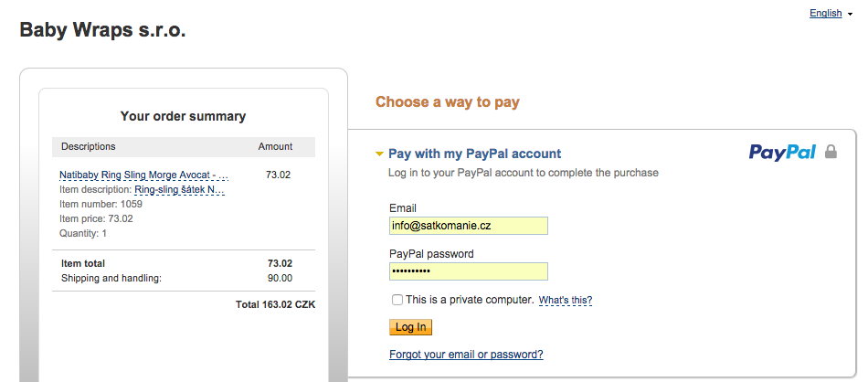Click the gray padlock security icon

(831, 152)
